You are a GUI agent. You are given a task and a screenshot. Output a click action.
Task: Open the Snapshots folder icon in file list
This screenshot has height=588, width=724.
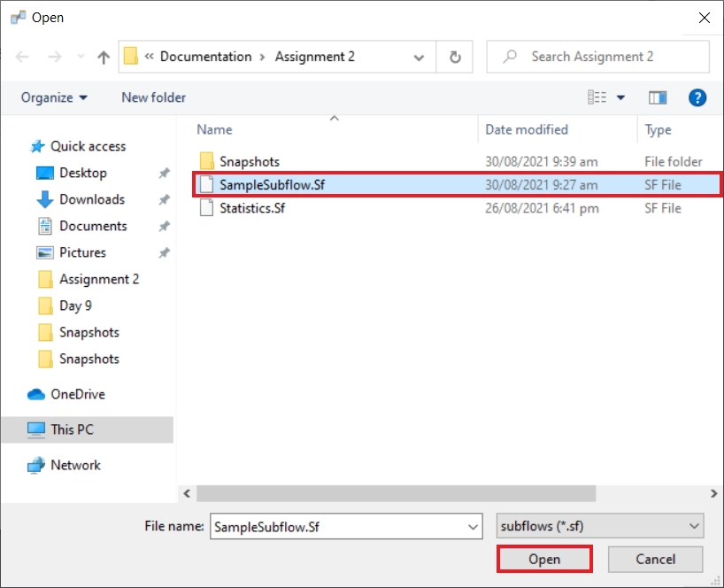pos(206,161)
